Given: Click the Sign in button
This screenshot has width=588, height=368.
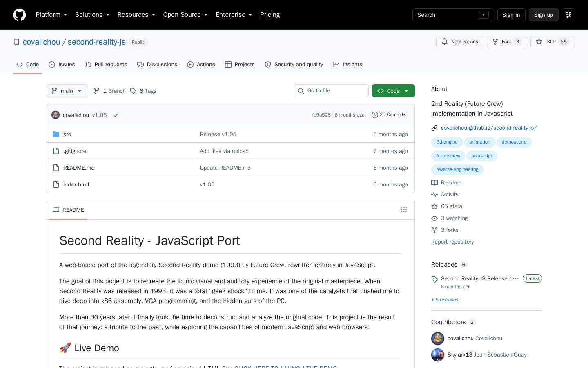Looking at the screenshot, I should 511,15.
